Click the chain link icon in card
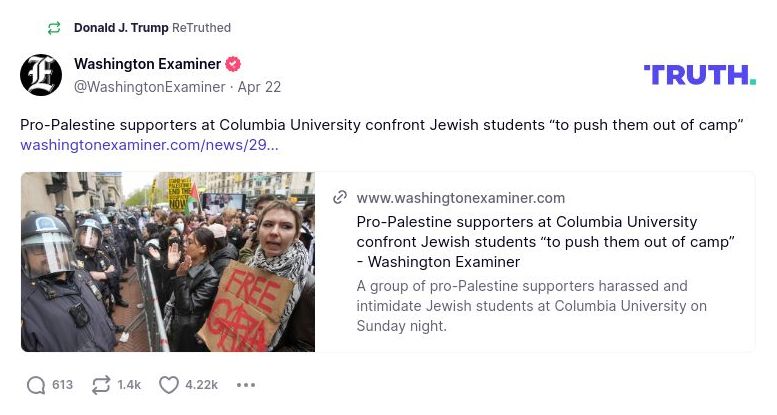This screenshot has height=415, width=777. 340,197
